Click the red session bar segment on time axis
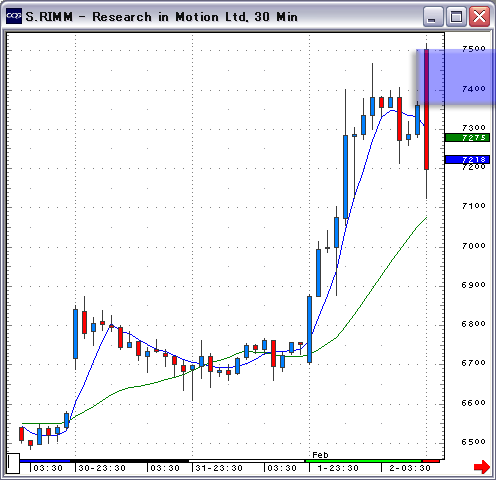 tap(431, 461)
